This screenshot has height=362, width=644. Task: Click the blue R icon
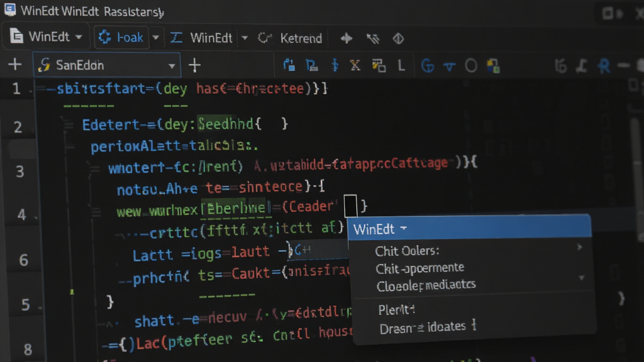tap(603, 66)
